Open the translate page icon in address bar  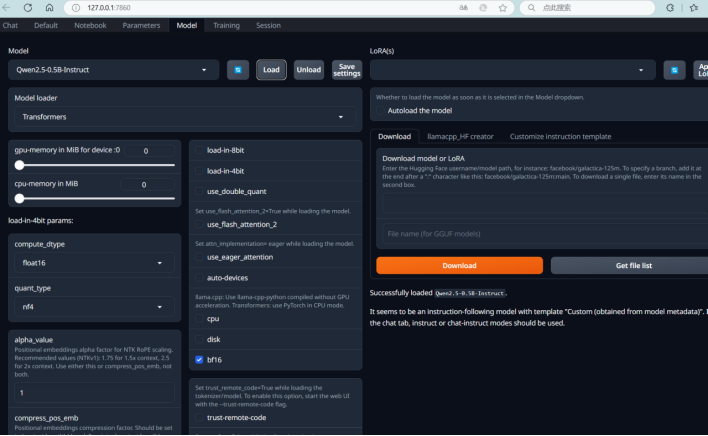[x=464, y=8]
